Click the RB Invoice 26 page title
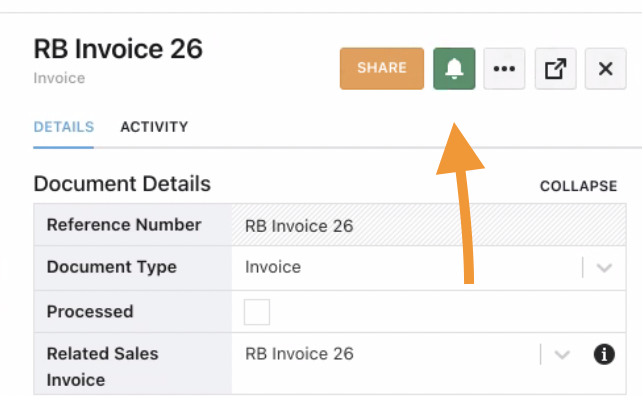This screenshot has width=642, height=396. pyautogui.click(x=118, y=49)
